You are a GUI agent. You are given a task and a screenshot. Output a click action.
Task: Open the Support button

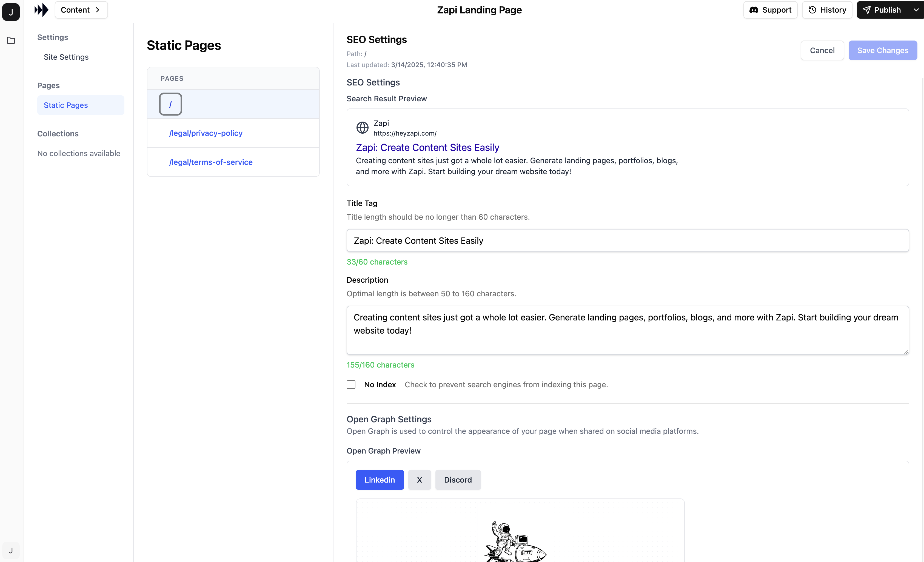[770, 10]
